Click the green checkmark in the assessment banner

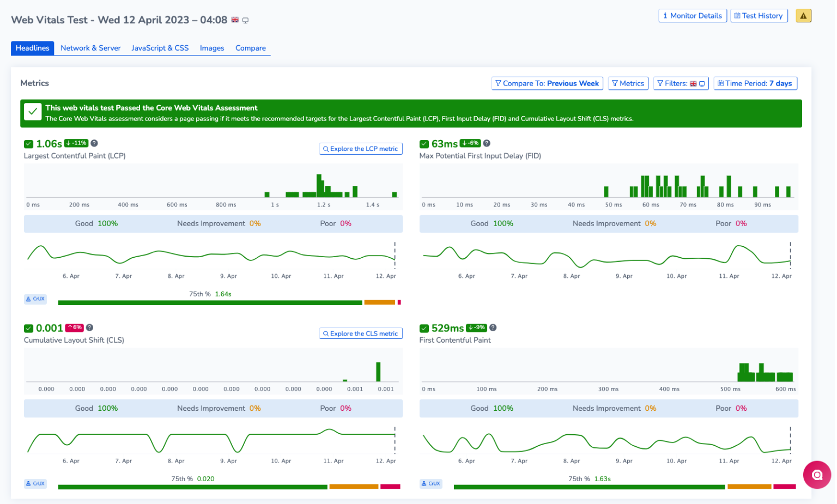[x=32, y=112]
